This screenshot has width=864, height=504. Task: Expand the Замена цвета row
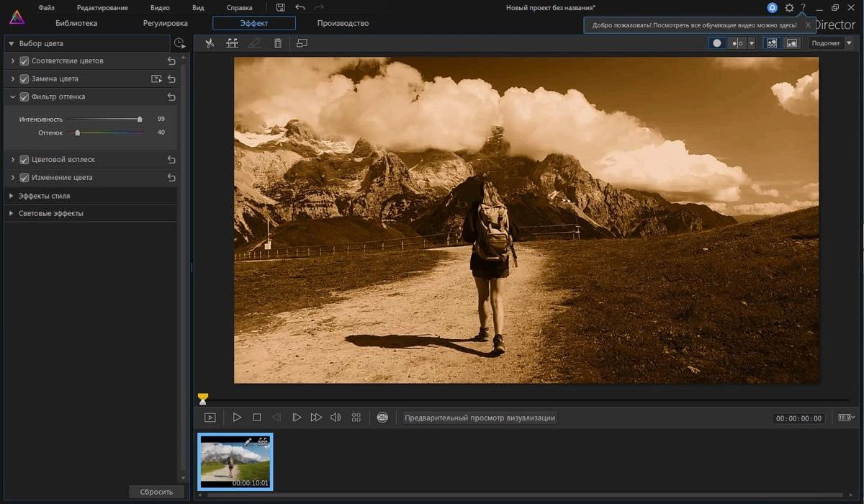(x=13, y=79)
